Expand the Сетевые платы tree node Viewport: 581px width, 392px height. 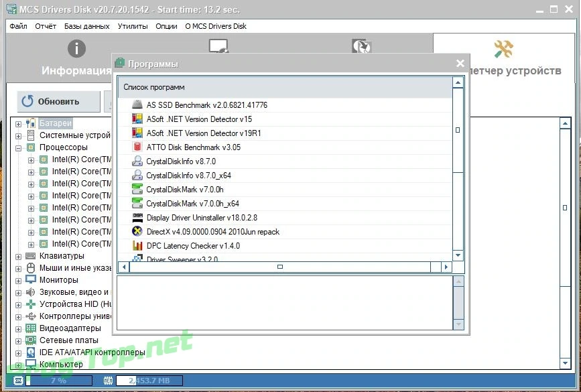18,341
